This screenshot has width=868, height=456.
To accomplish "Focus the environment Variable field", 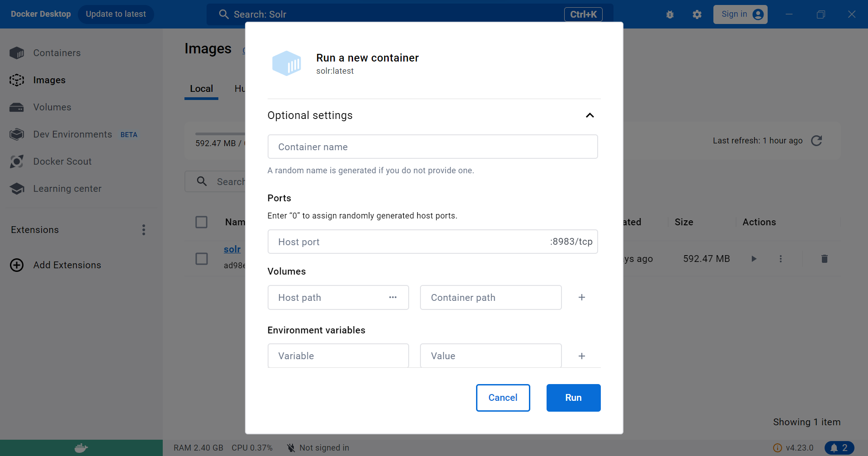I will pyautogui.click(x=338, y=356).
